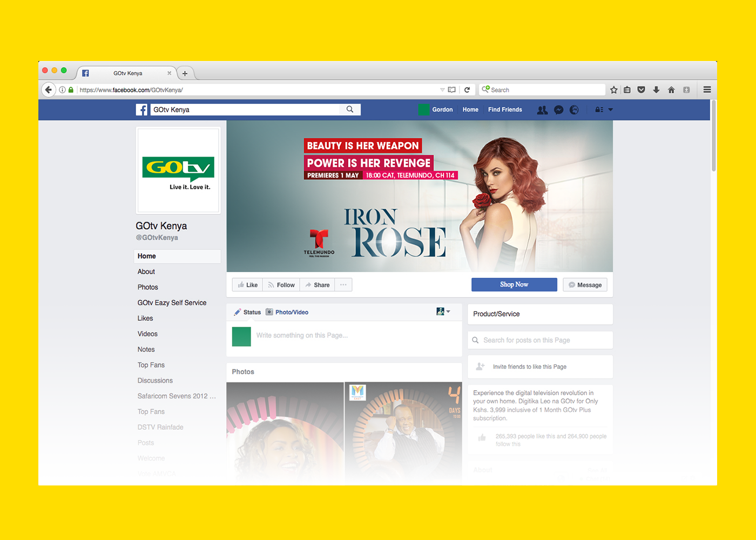Open privacy shortcuts lock icon
Image resolution: width=756 pixels, height=540 pixels.
(599, 110)
